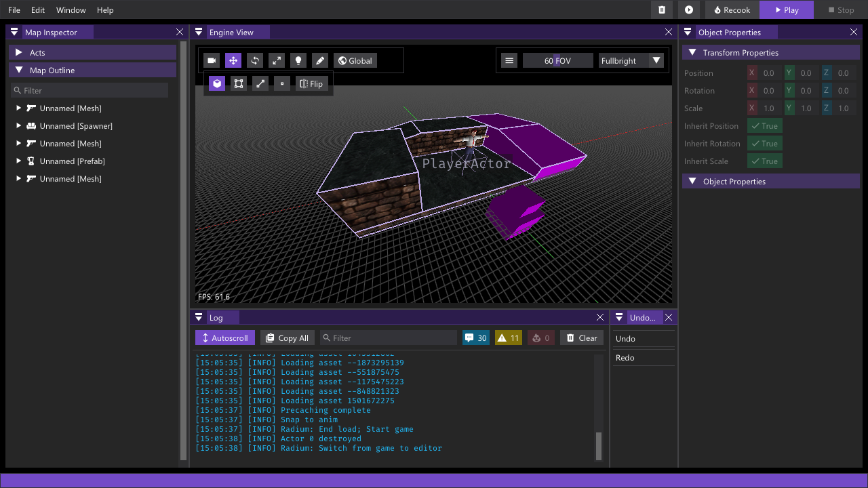Collapse the Map Outline section

click(x=93, y=70)
